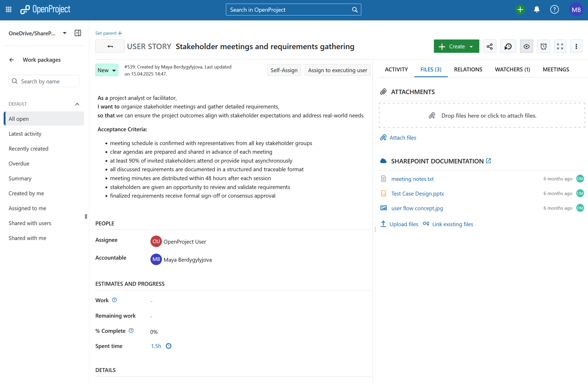The image size is (588, 383).
Task: Open SharePoint Documentation external link icon
Action: click(x=488, y=161)
